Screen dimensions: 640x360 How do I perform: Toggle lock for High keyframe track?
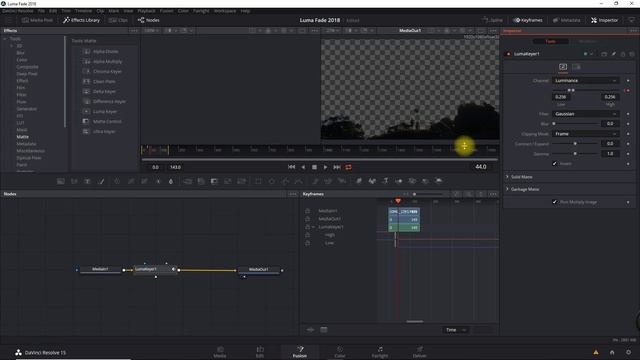307,235
